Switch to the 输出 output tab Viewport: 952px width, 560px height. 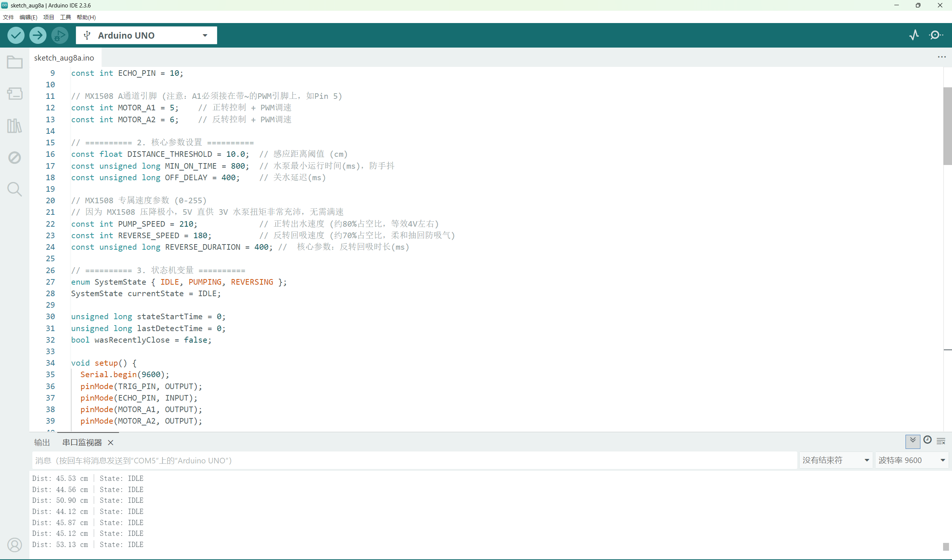click(42, 443)
